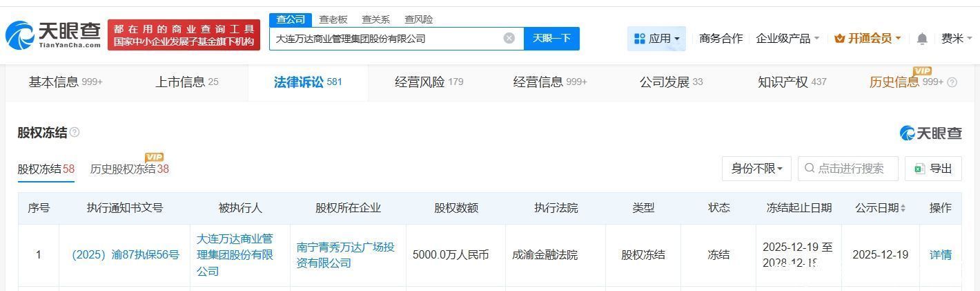
Task: Click the 天眼一下 search button
Action: pos(551,38)
